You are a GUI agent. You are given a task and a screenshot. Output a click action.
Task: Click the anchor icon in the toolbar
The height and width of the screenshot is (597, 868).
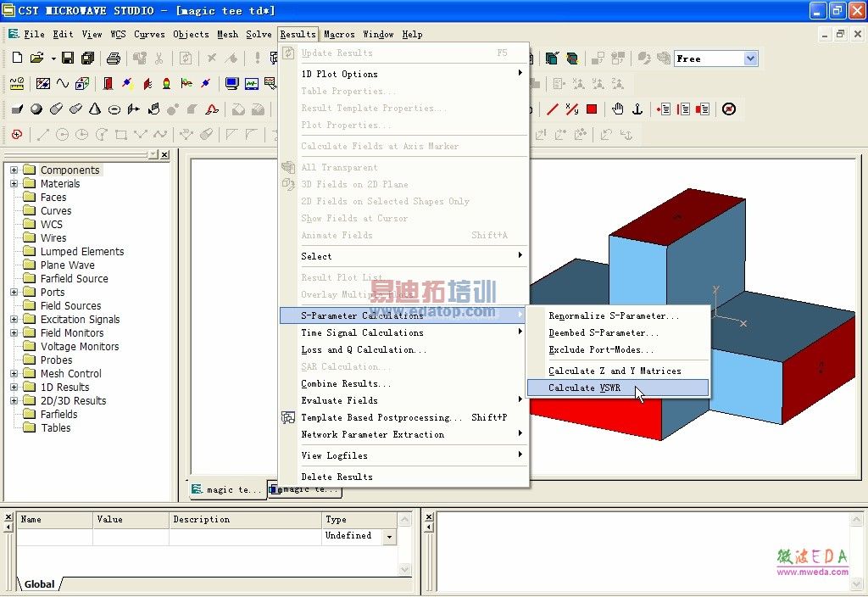[637, 109]
